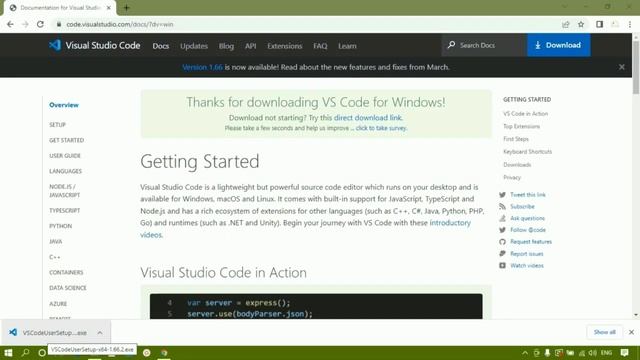
Task: Click the Chrome icon on the taskbar
Action: pyautogui.click(x=164, y=353)
